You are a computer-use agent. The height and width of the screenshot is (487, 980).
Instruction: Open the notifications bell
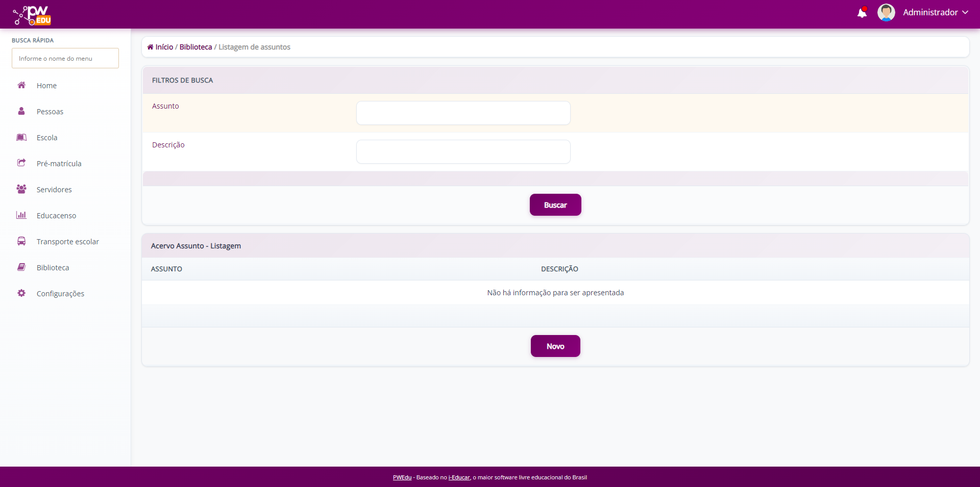[862, 13]
